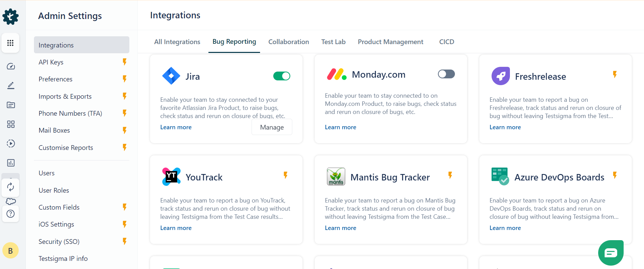Image resolution: width=644 pixels, height=269 pixels.
Task: Open the Test Lab tab
Action: 333,42
